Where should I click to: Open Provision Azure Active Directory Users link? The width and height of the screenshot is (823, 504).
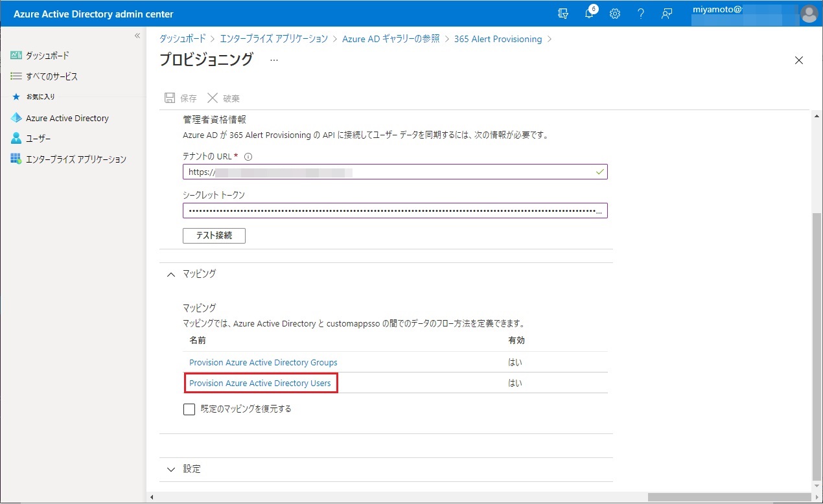pos(260,383)
